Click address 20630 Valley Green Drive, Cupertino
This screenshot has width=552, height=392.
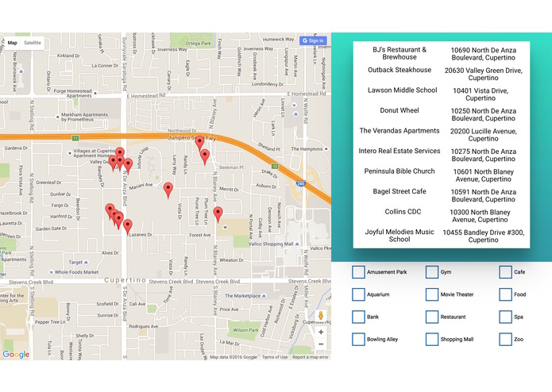[484, 74]
